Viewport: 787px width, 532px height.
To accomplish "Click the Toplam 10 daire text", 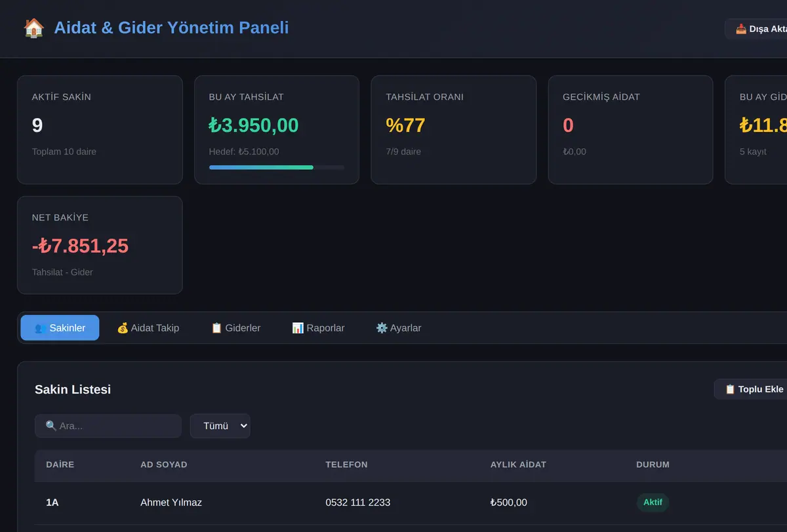I will (64, 152).
